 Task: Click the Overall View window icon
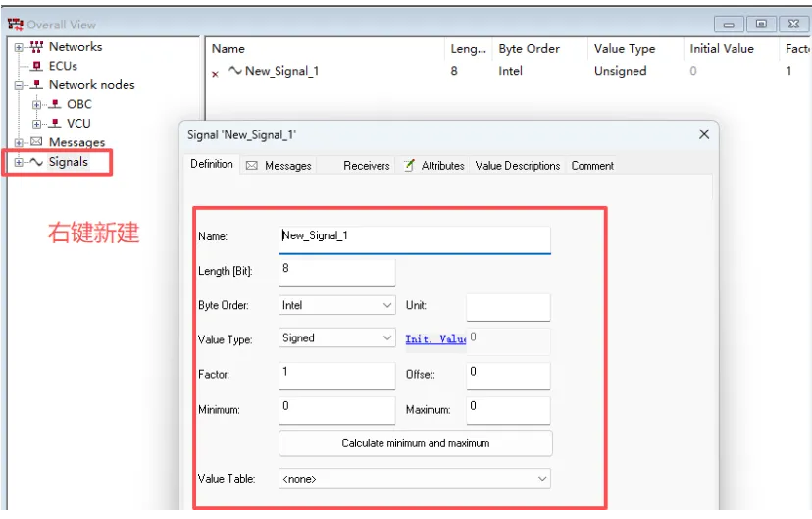pos(15,25)
